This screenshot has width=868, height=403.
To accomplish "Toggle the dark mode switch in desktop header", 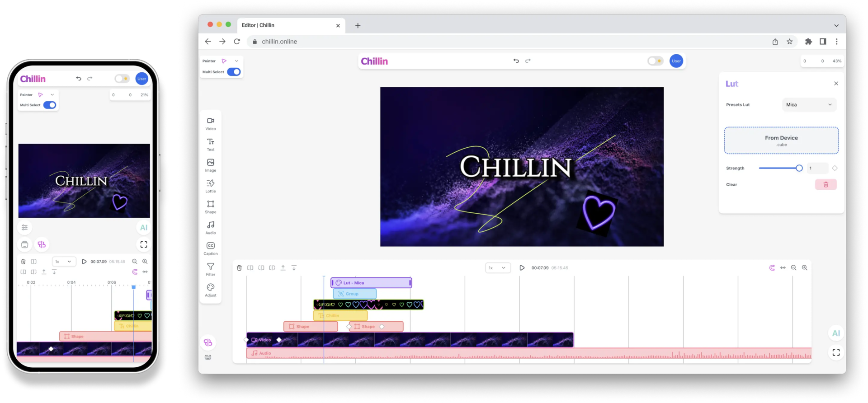I will point(655,61).
